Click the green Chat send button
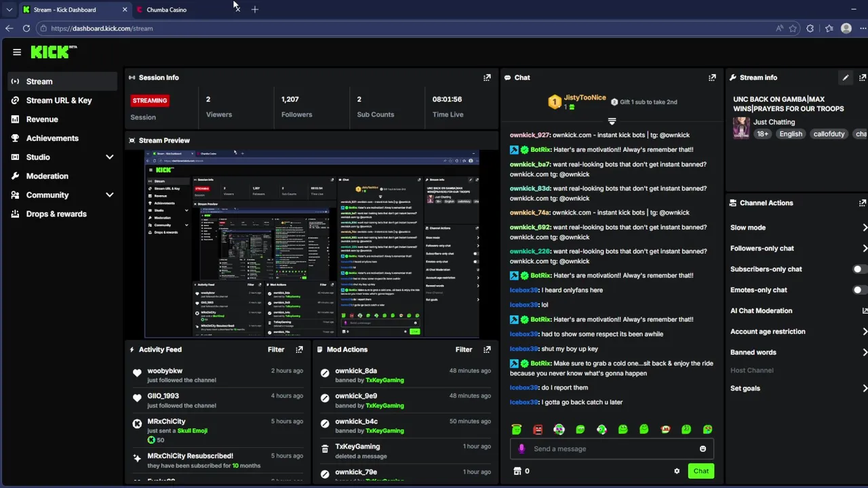The width and height of the screenshot is (868, 488). pos(701,471)
